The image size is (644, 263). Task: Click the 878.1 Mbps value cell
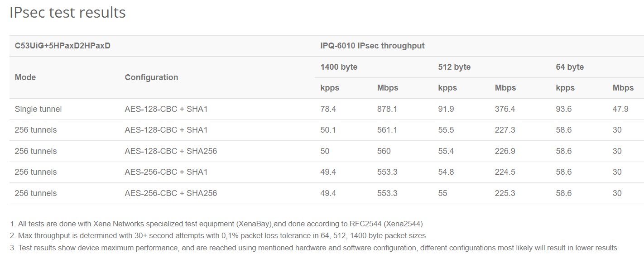(x=387, y=109)
